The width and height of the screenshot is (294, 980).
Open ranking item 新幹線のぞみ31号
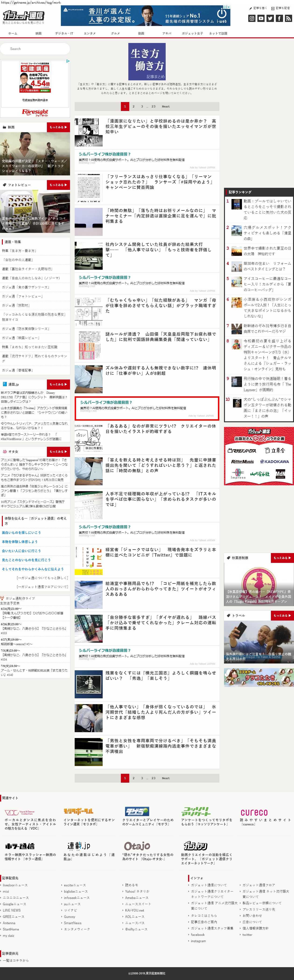pyautogui.click(x=267, y=329)
